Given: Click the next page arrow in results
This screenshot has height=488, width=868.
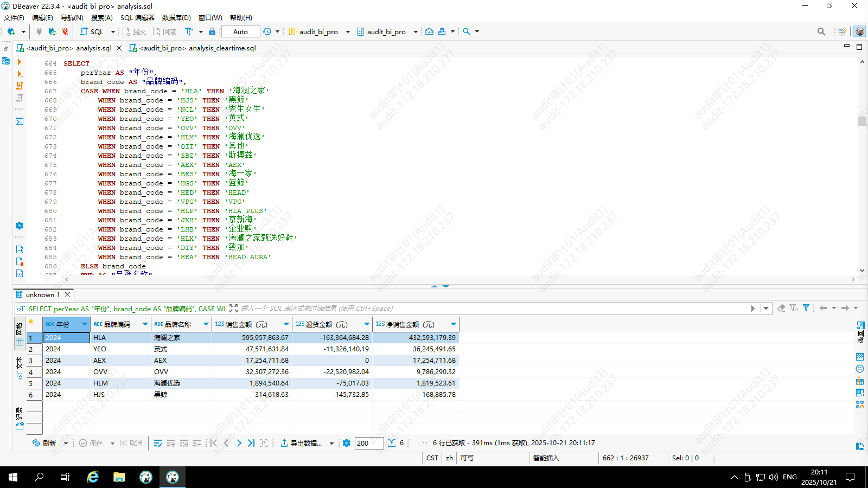Looking at the screenshot, I should pos(239,443).
